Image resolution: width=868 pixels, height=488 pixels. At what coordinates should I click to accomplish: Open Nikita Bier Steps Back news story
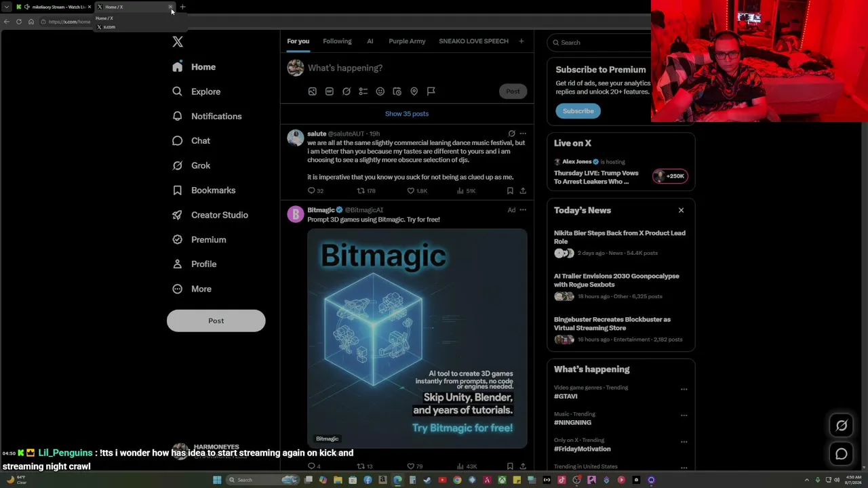[621, 243]
